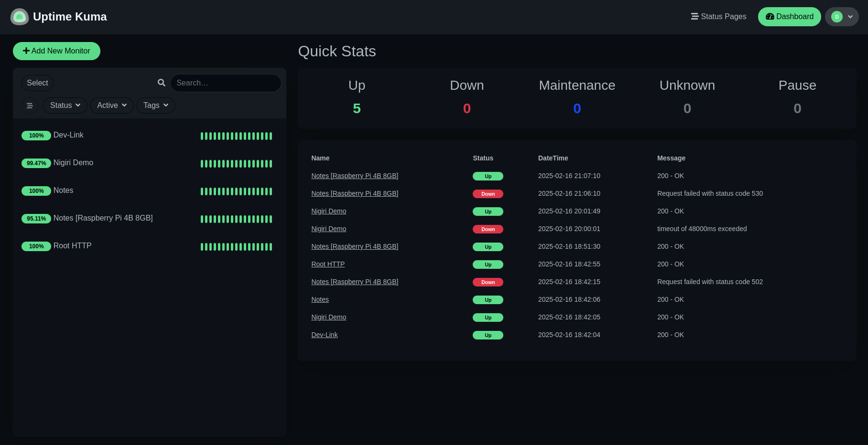Focus the monitor Search field
The width and height of the screenshot is (868, 445).
pyautogui.click(x=226, y=83)
